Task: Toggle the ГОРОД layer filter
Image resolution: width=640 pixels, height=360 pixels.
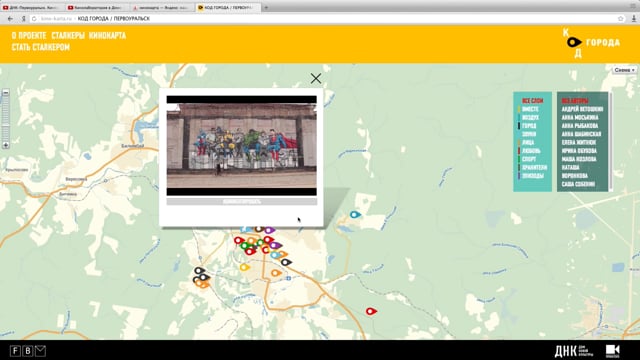Action: (x=529, y=126)
